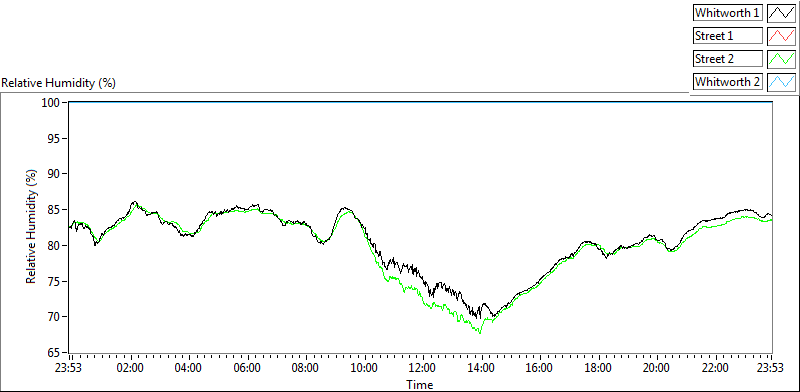The image size is (800, 392).
Task: Click the 14:00 time axis marker
Action: (x=481, y=368)
